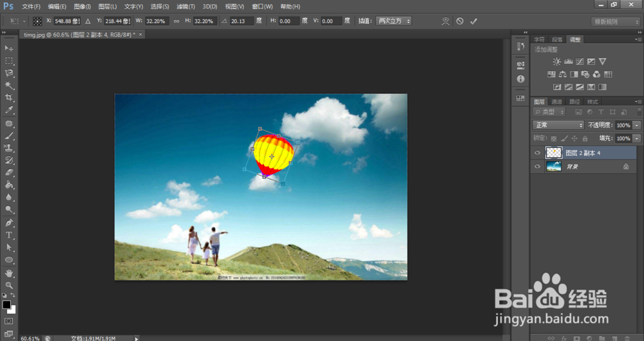Toggle lock transparent pixels
This screenshot has height=341, width=644.
pyautogui.click(x=554, y=139)
